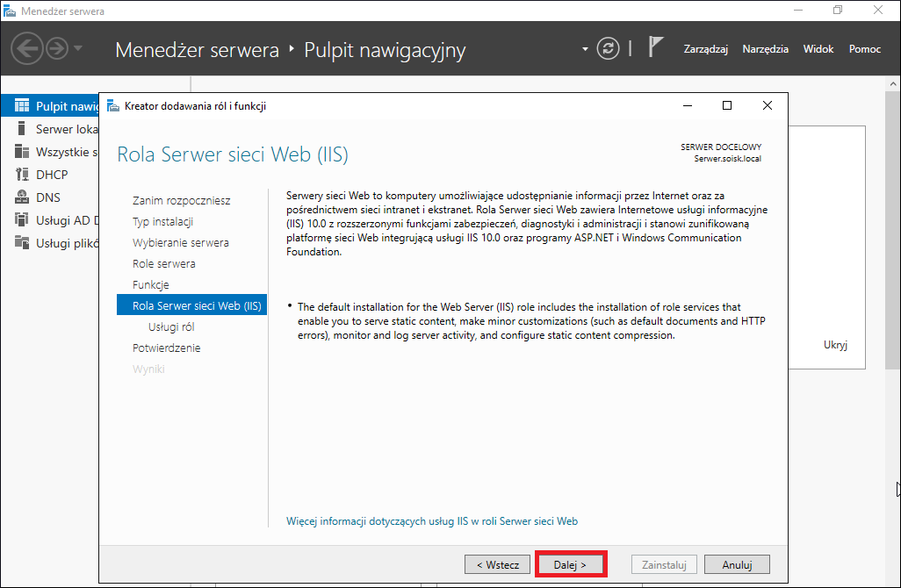Click the back navigation arrow icon
Image resolution: width=901 pixels, height=588 pixels.
click(x=27, y=49)
